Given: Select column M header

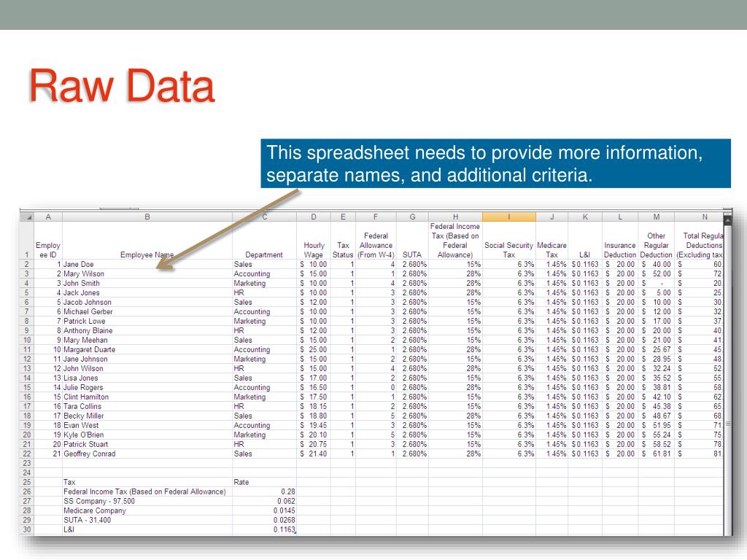Looking at the screenshot, I should click(x=657, y=217).
